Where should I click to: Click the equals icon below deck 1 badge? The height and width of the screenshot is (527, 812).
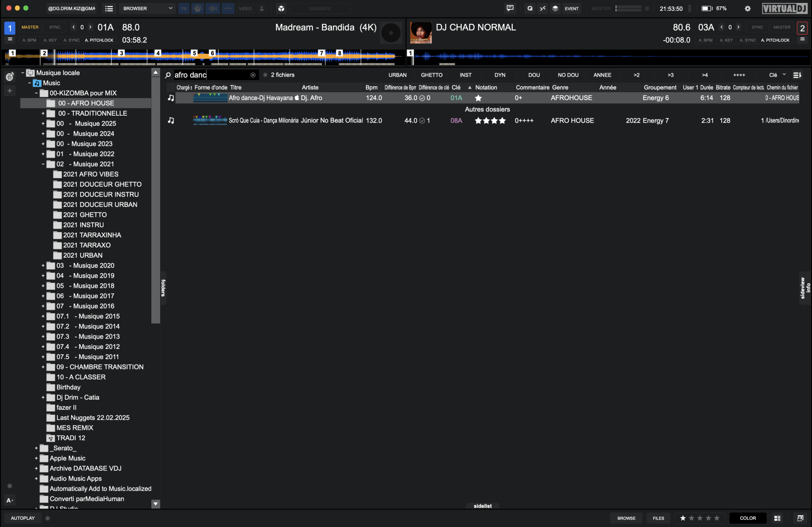10,40
